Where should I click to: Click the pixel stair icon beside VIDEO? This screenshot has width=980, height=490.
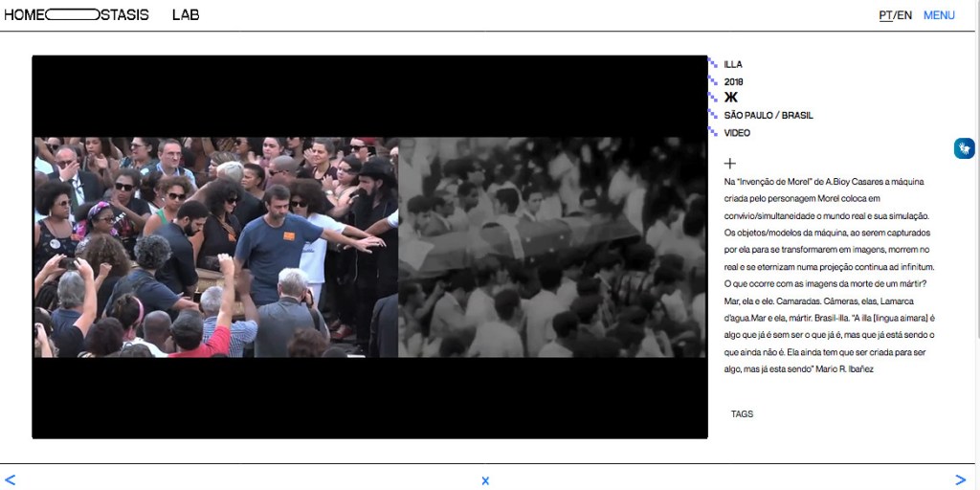coord(713,132)
